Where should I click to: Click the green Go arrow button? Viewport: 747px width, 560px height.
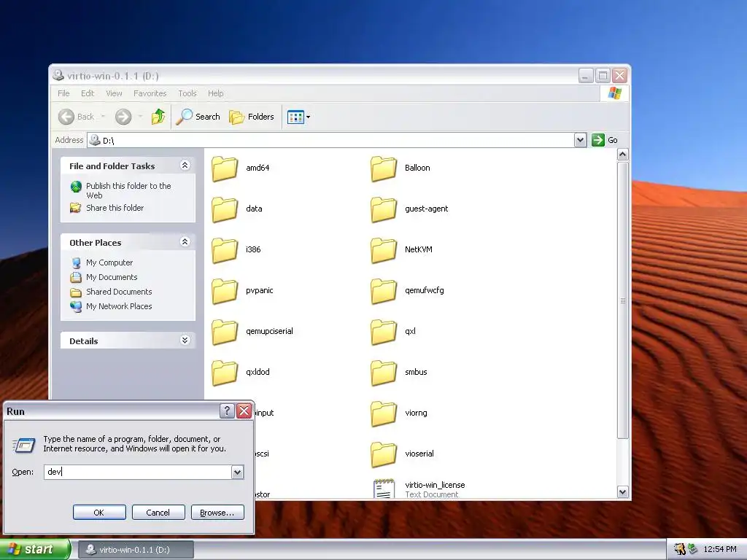[598, 140]
